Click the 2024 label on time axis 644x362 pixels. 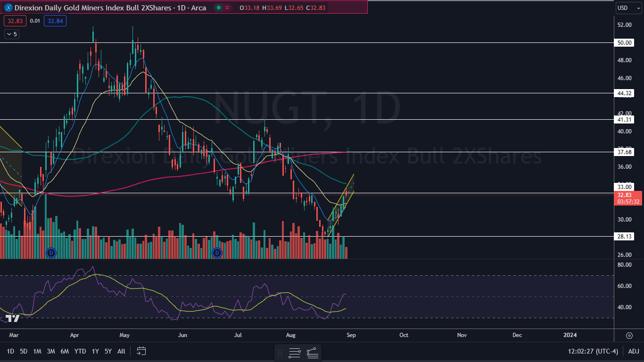[570, 335]
